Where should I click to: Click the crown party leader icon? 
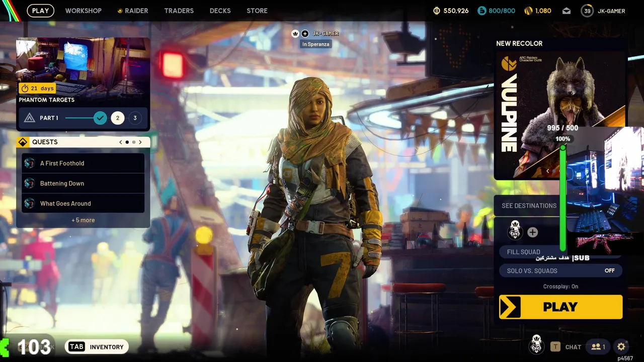point(295,34)
